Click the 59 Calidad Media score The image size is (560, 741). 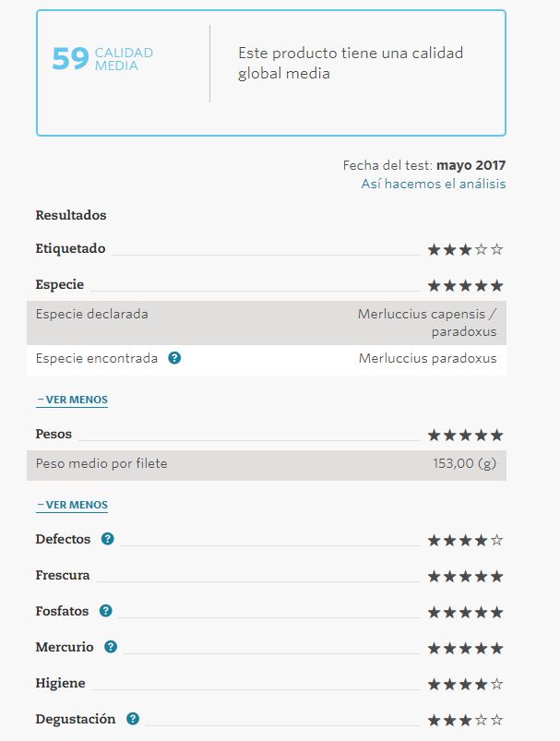[102, 59]
